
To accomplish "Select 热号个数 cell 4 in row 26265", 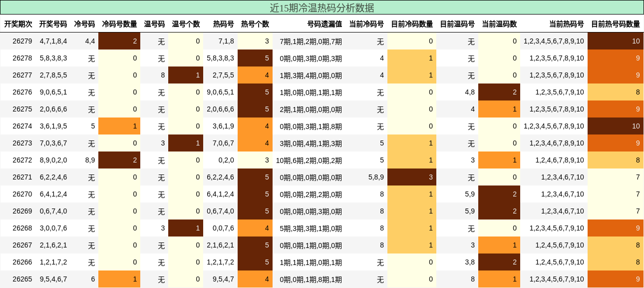I will coord(255,279).
